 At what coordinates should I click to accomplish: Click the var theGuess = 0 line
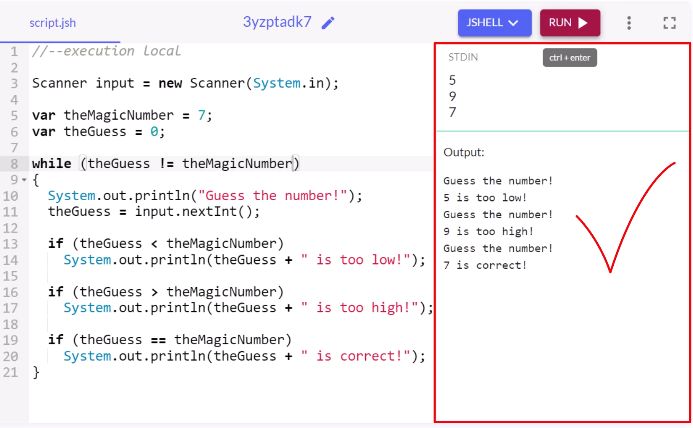(98, 131)
